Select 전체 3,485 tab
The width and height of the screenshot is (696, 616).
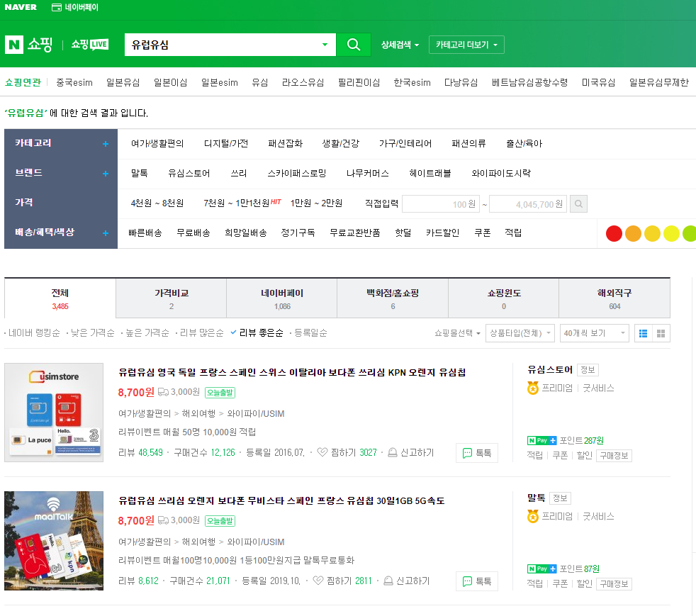coord(60,298)
